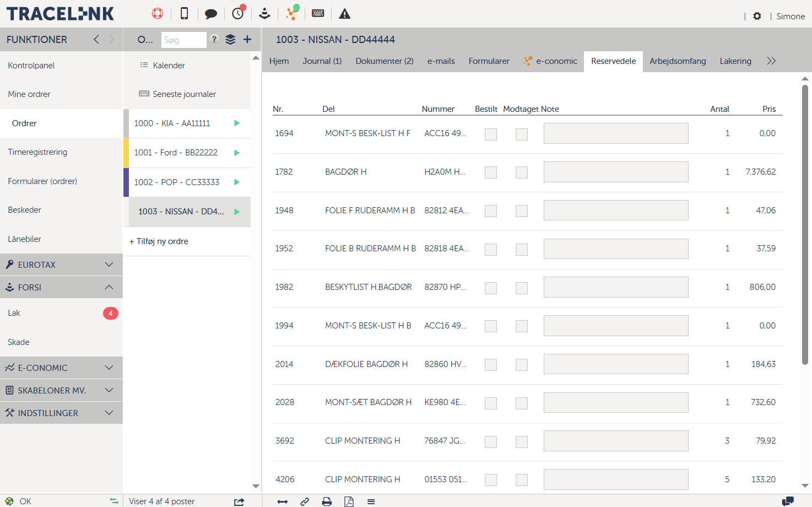This screenshot has height=507, width=812.
Task: Tick Modtaget checkbox for part 1694
Action: 522,134
